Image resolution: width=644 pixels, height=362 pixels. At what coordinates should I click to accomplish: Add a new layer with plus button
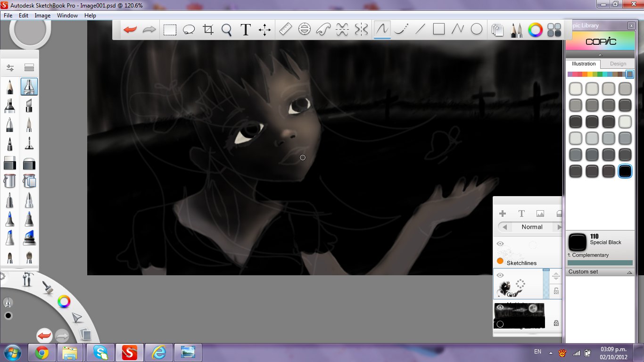point(503,214)
